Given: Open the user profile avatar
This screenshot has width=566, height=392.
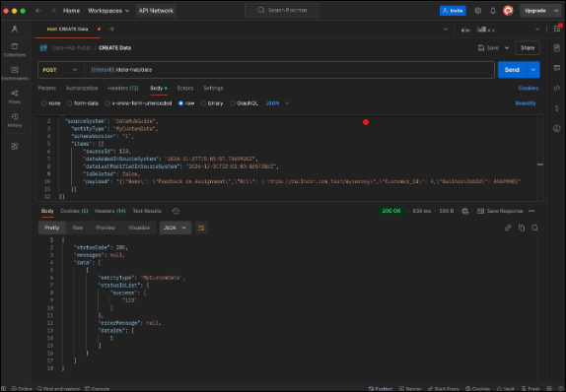Looking at the screenshot, I should [x=508, y=11].
